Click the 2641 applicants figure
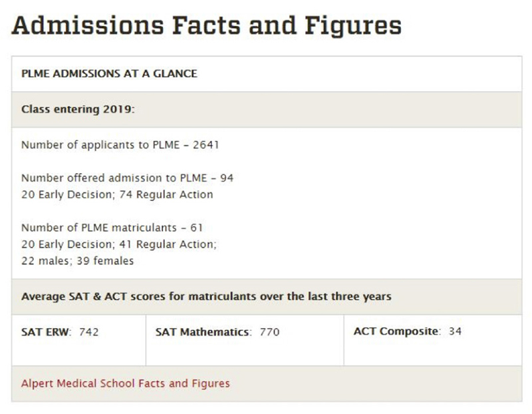 point(206,145)
